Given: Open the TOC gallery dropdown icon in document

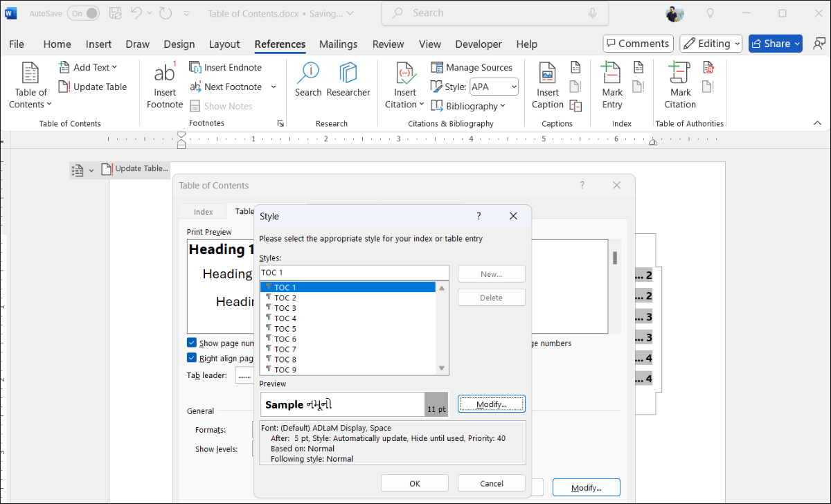Looking at the screenshot, I should pos(82,170).
